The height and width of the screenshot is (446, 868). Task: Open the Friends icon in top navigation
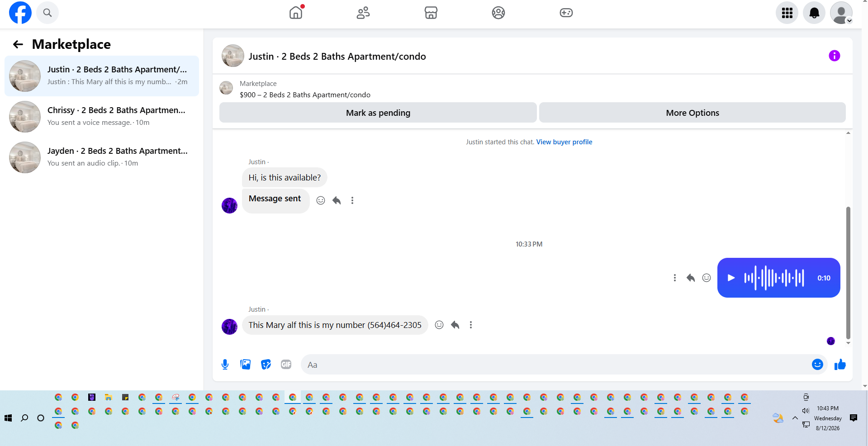pos(363,13)
